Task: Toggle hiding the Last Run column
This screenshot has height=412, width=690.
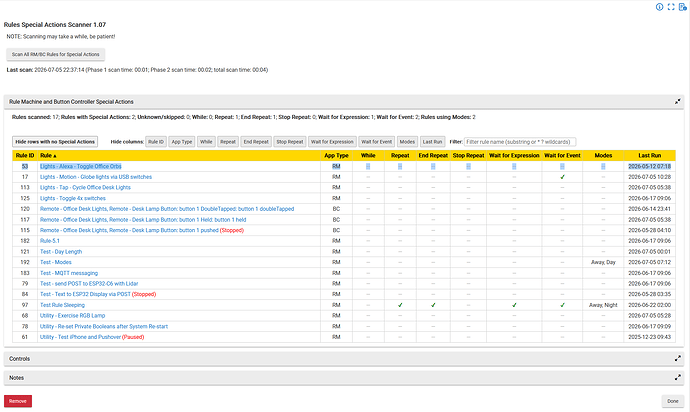Action: coord(432,142)
